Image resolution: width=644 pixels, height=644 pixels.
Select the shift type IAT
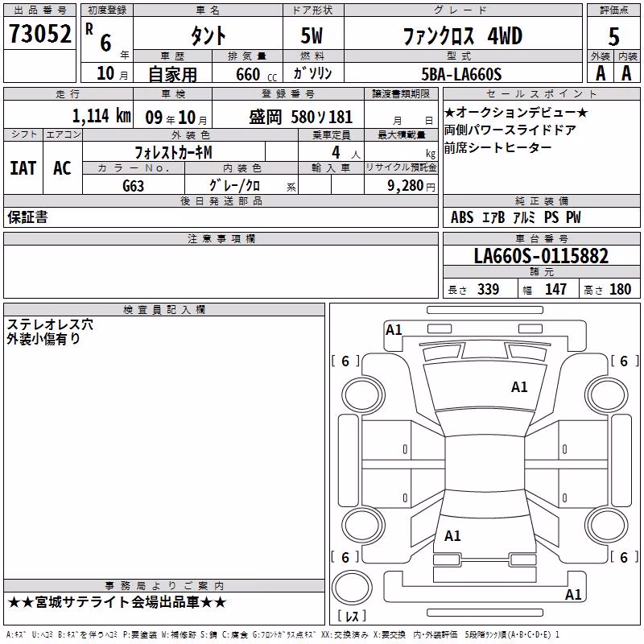[x=23, y=168]
